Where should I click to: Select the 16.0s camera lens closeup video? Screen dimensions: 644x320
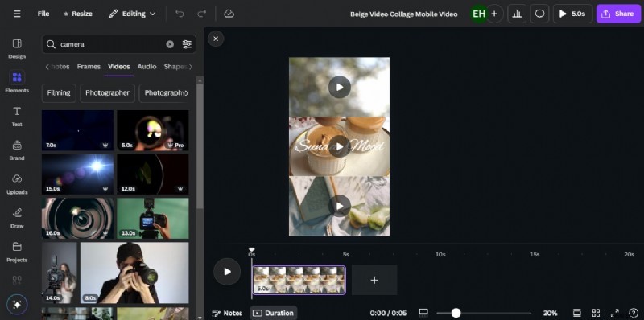77,218
